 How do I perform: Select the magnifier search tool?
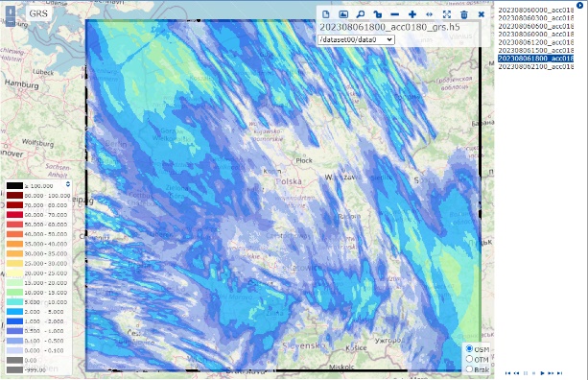pos(361,14)
